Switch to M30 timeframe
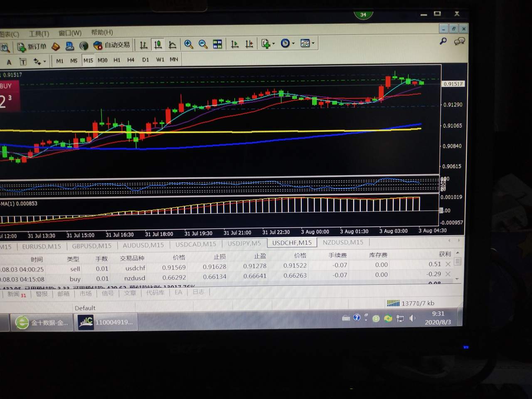Viewport: 532px width, 399px height. point(102,60)
